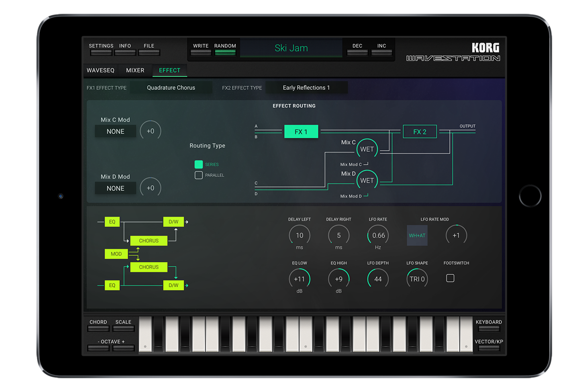Viewport: 588px width, 392px height.
Task: Click the upper EQ block in diagram
Action: click(x=112, y=222)
